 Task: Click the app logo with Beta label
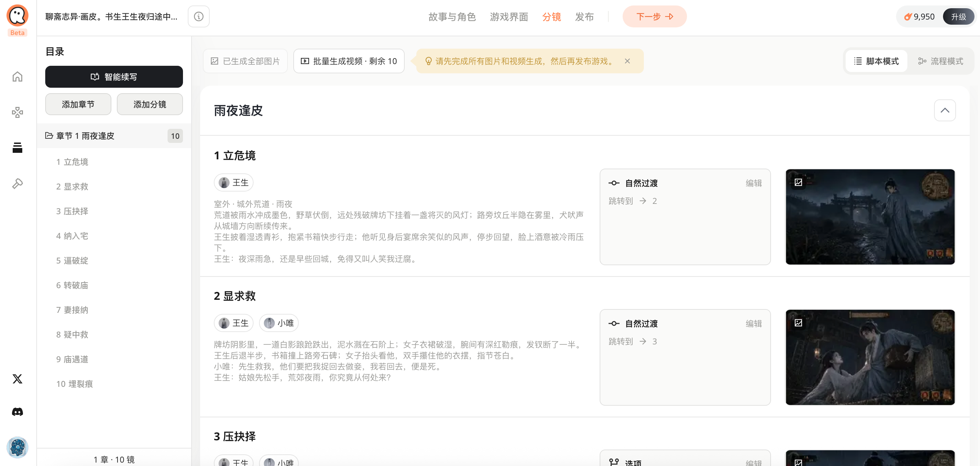[17, 21]
